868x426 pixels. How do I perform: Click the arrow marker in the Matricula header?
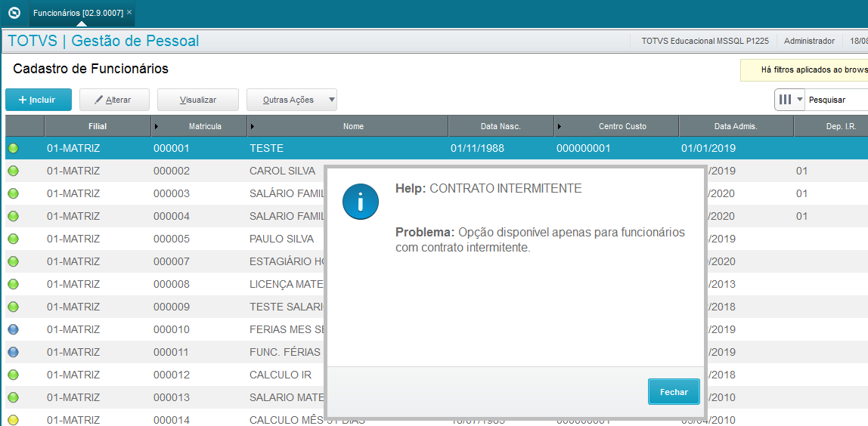tap(157, 127)
